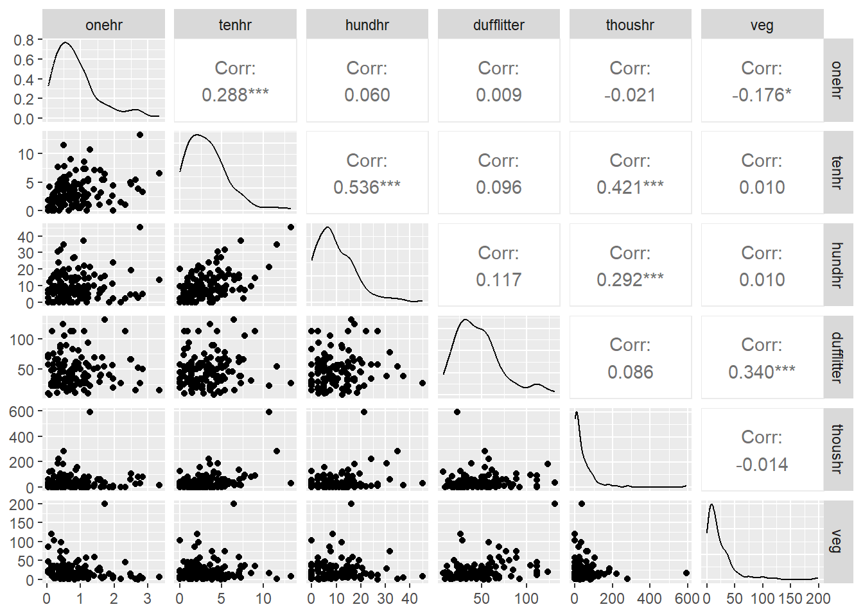
Task: Click the 600 tick label on the y-axis
Action: (x=21, y=411)
